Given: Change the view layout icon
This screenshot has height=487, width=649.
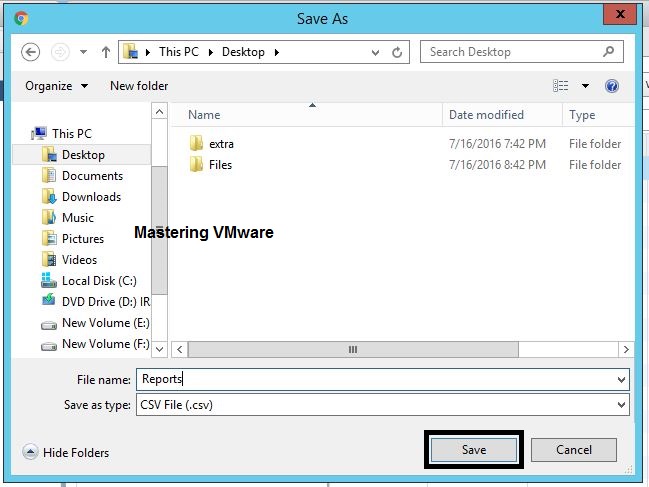Looking at the screenshot, I should click(560, 86).
